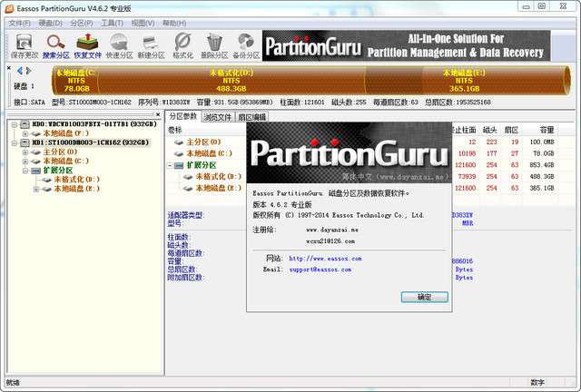Switch to the 浏览文件 tab
This screenshot has width=581, height=392.
click(x=218, y=117)
